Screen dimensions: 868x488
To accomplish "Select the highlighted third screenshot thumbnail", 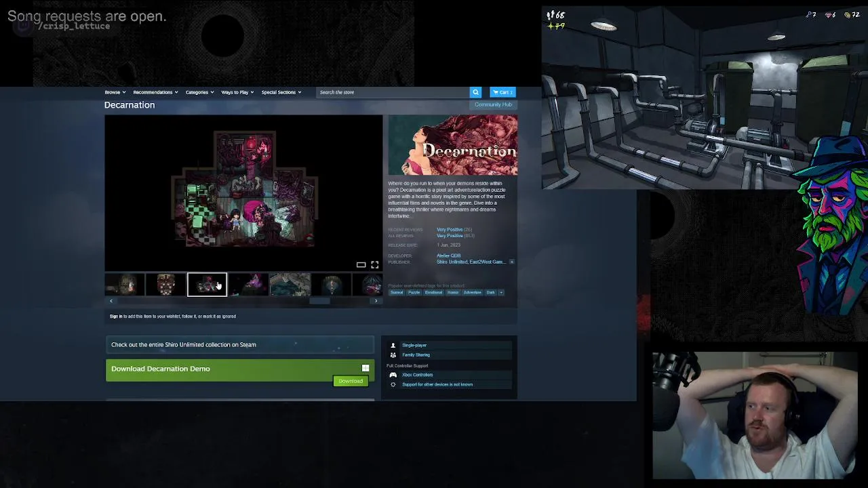I will 207,285.
